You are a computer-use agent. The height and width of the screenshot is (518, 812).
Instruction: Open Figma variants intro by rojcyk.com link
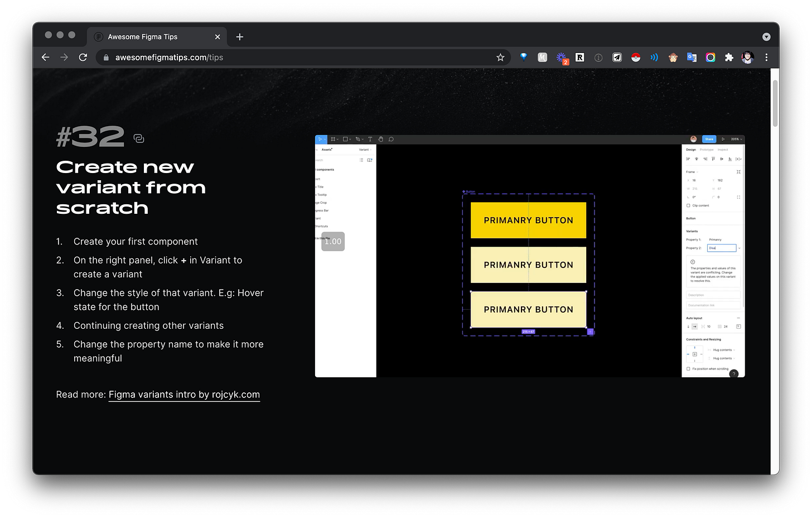pos(184,395)
